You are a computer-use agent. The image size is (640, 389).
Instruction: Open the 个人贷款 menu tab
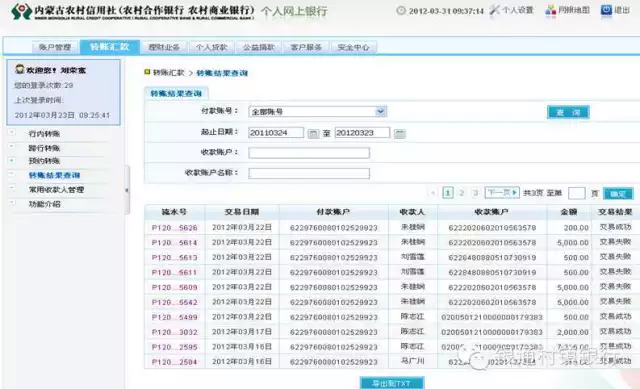[211, 47]
